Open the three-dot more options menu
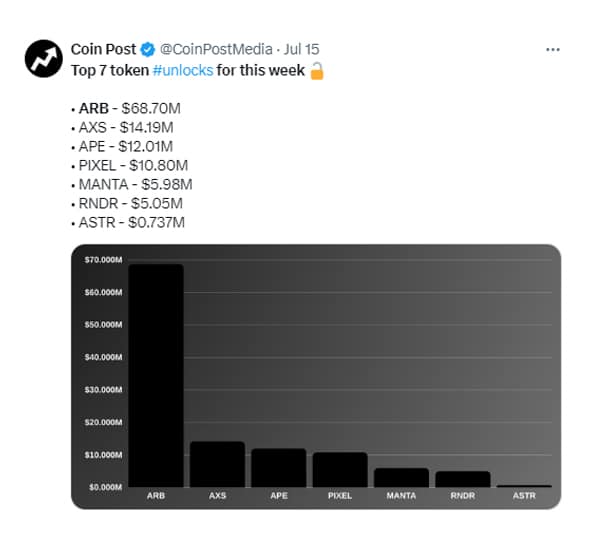Viewport: 595px width, 551px height. click(x=552, y=50)
